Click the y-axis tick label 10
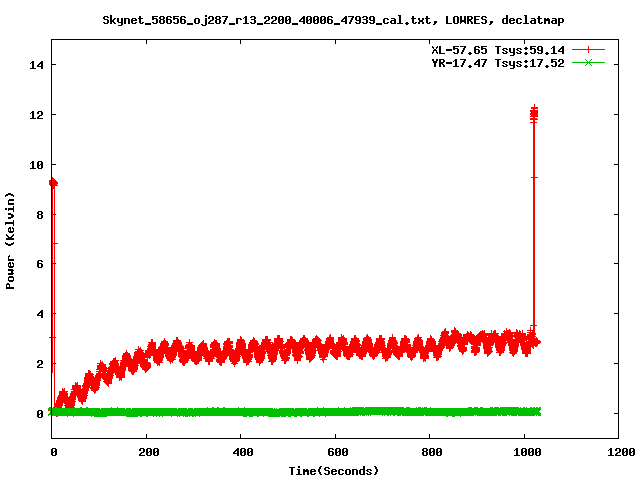This screenshot has height=480, width=640. [36, 164]
